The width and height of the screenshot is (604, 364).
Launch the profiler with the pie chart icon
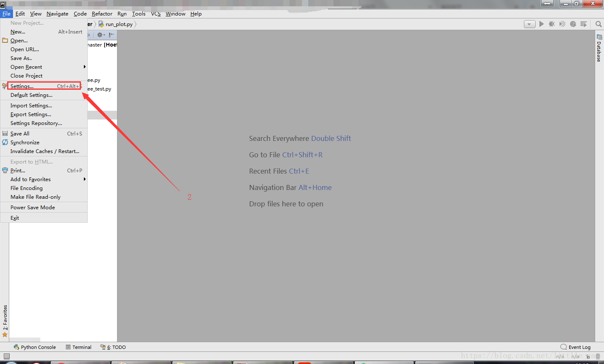click(x=573, y=24)
